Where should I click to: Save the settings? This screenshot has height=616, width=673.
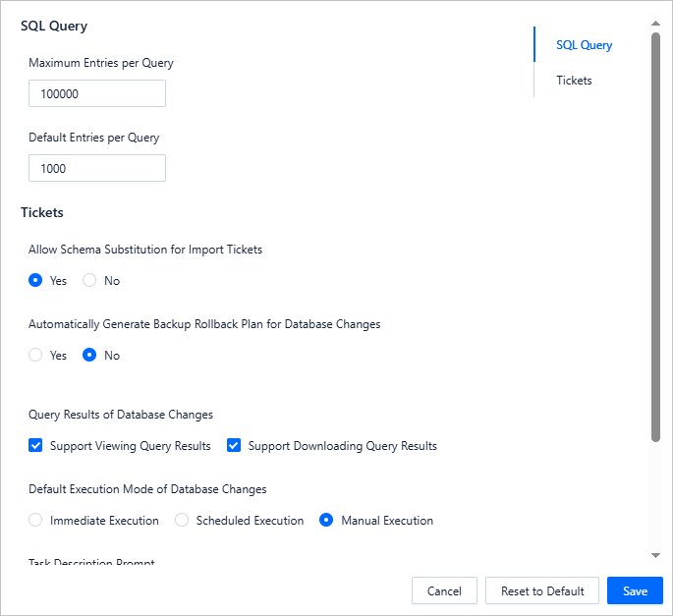(635, 590)
